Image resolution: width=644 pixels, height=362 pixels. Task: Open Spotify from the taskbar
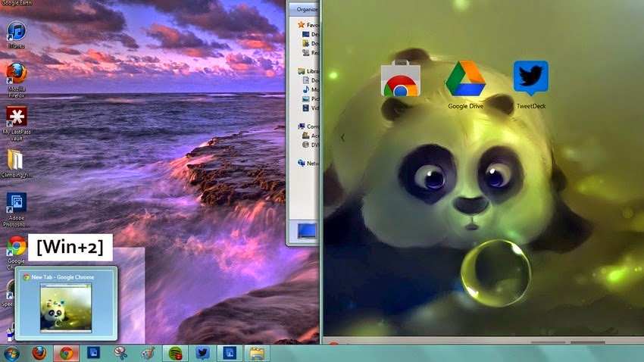175,353
